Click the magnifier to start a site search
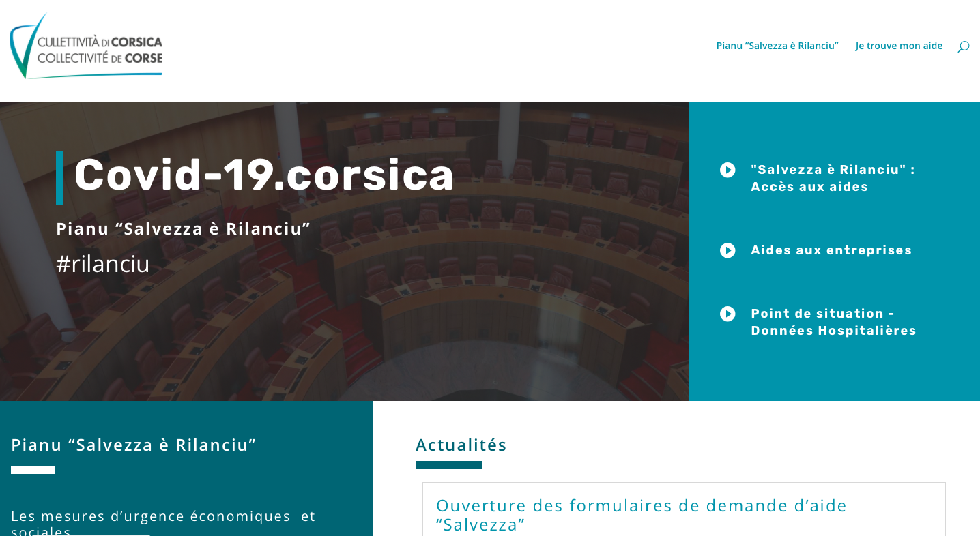The width and height of the screenshot is (980, 536). pyautogui.click(x=963, y=46)
